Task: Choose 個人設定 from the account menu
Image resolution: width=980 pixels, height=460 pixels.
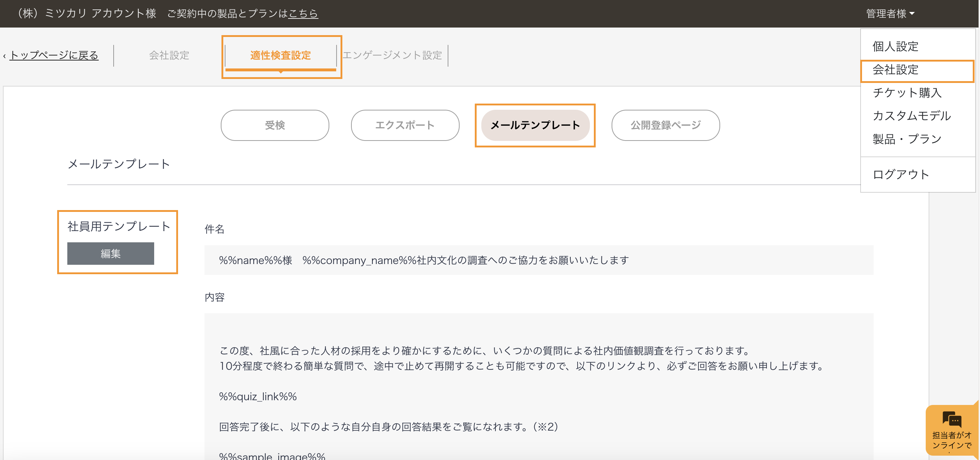Action: pos(895,46)
